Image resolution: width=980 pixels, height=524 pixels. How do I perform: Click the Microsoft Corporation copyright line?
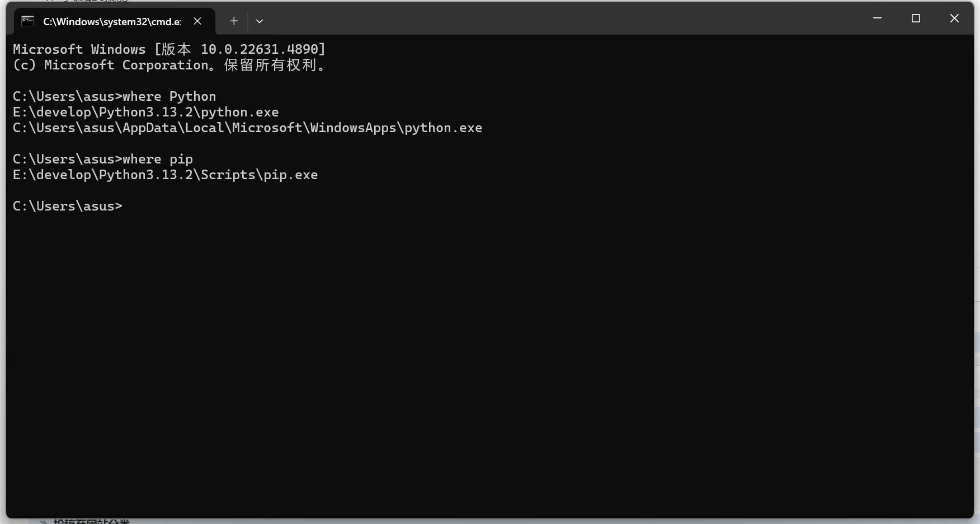click(x=169, y=65)
